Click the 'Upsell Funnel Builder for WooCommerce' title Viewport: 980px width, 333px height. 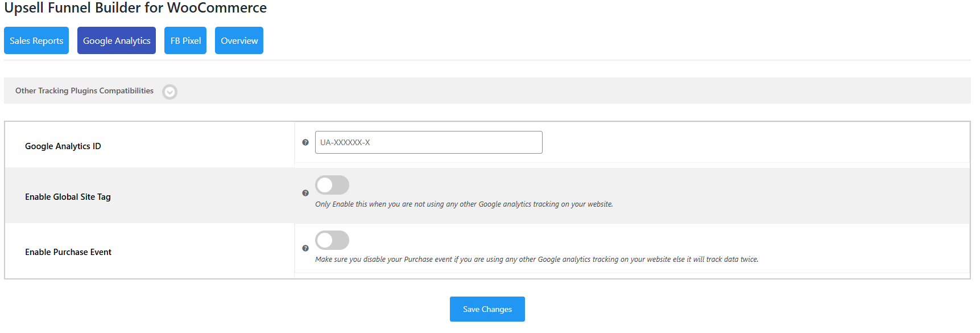tap(135, 8)
